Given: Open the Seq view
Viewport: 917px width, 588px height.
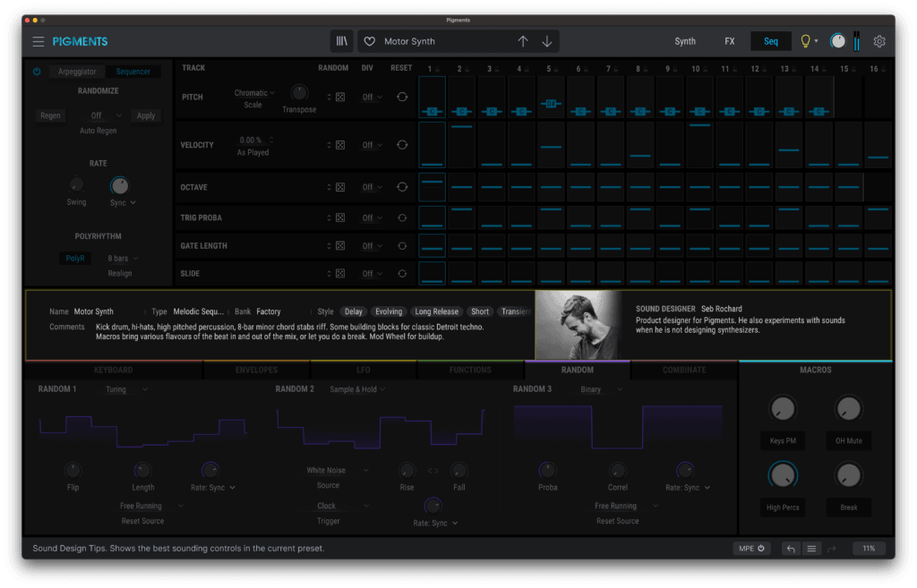Looking at the screenshot, I should (x=771, y=41).
